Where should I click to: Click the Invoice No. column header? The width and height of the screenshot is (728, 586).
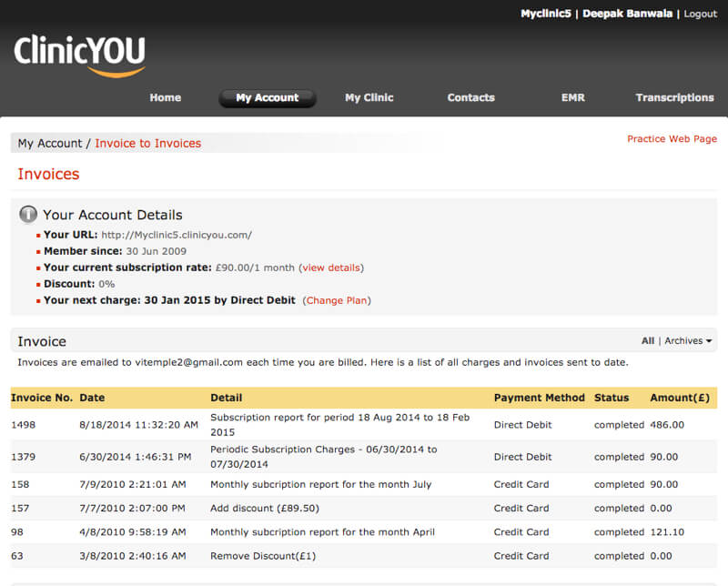(42, 398)
